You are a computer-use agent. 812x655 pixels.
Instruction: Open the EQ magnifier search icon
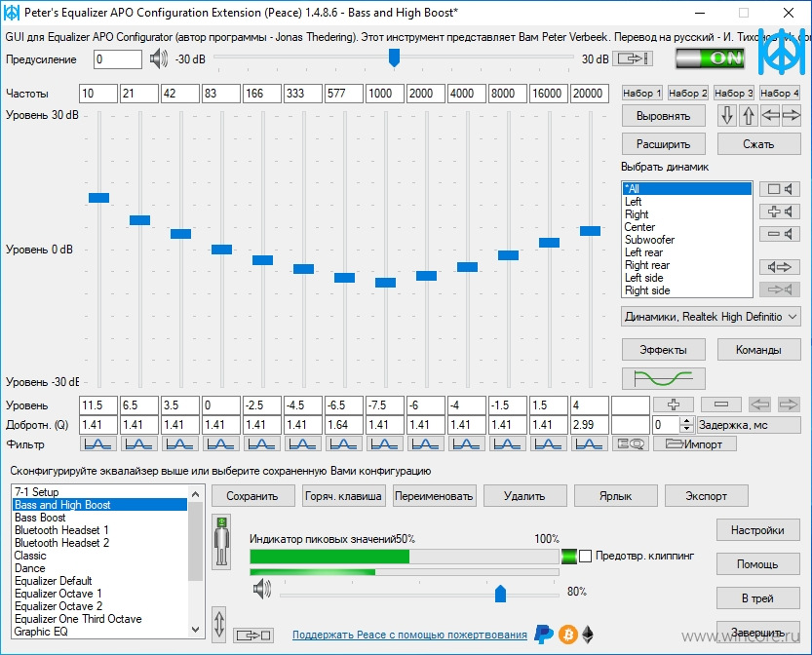(631, 443)
